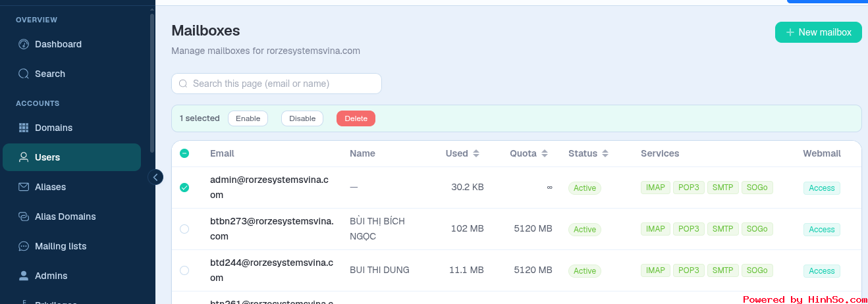Click the Dashboard gauge icon

point(24,44)
